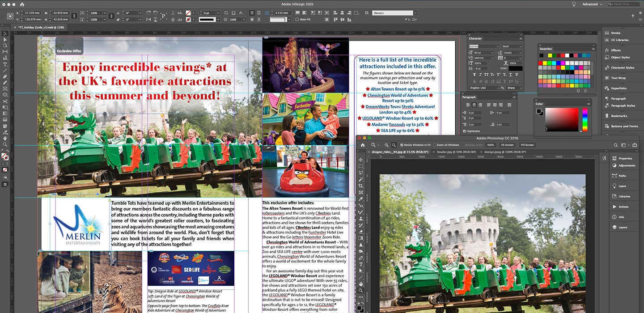Click the Fit Screen button

(x=507, y=145)
